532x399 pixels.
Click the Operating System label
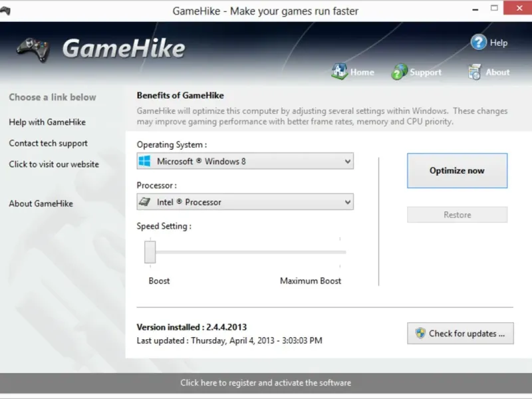(x=172, y=145)
